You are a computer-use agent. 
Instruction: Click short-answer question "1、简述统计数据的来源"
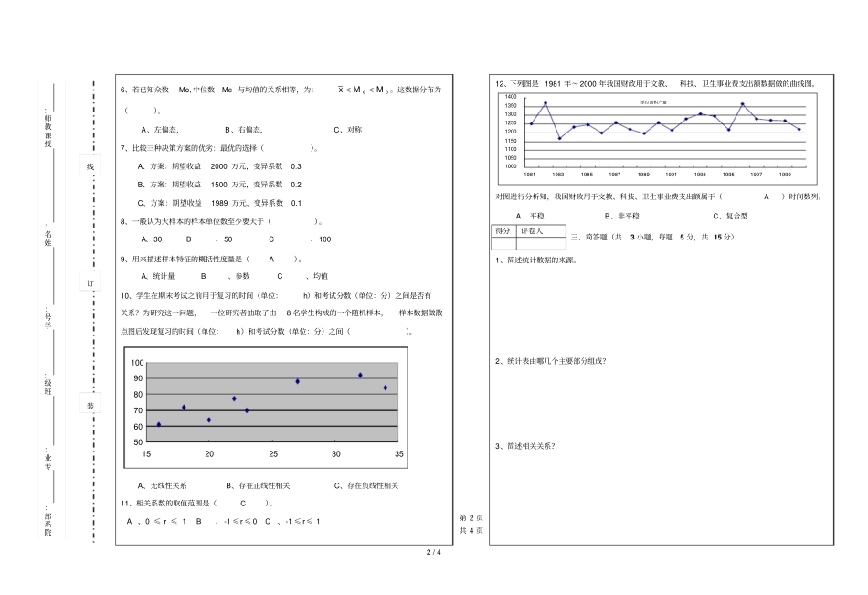click(536, 260)
